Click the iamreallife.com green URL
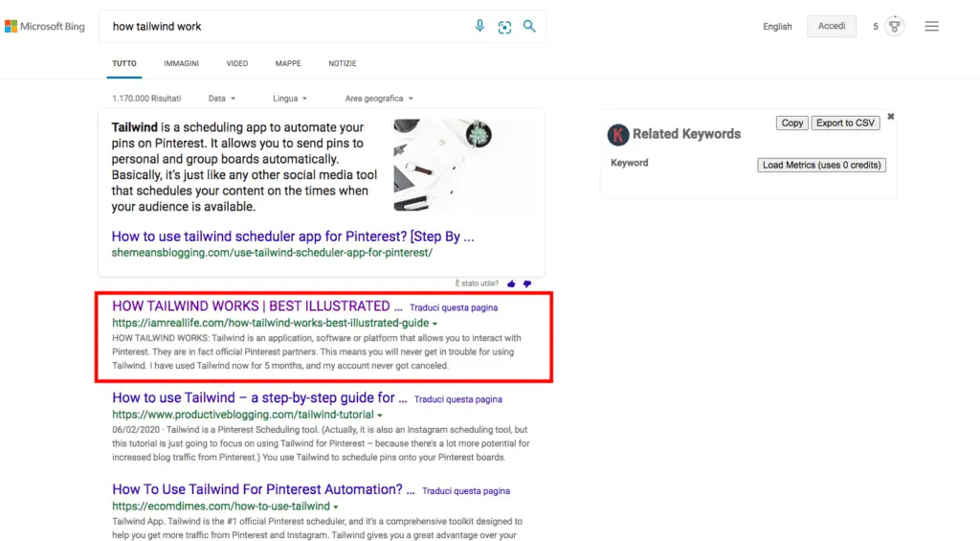Image resolution: width=980 pixels, height=541 pixels. (271, 323)
